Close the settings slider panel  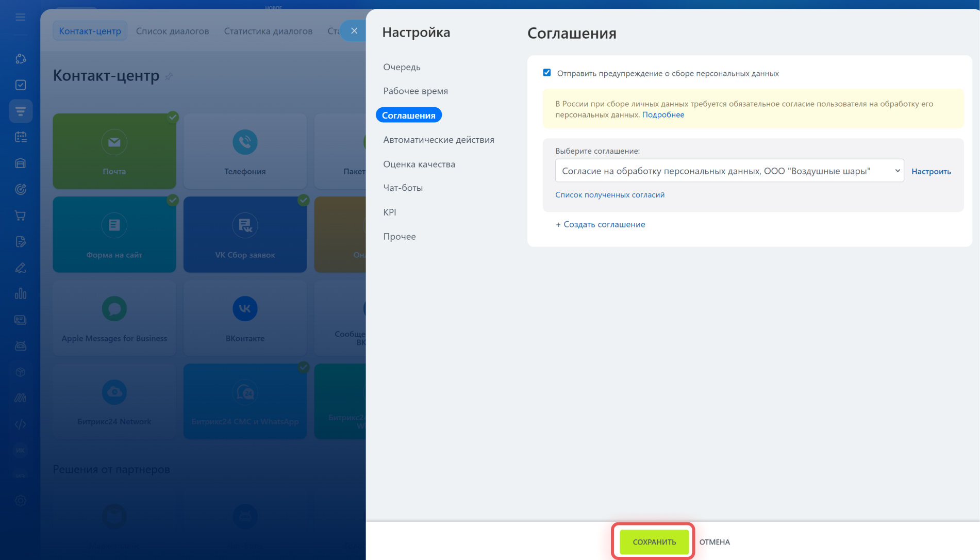click(354, 31)
